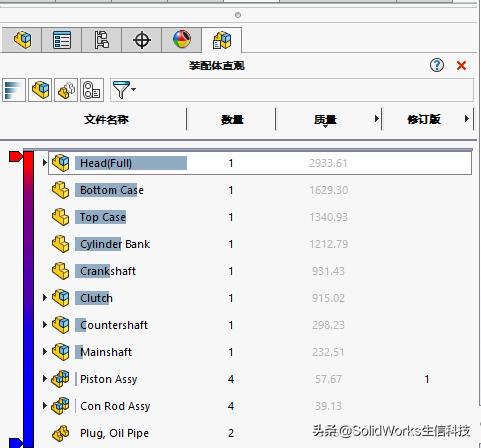481x448 pixels.
Task: Click Piston Assy revision value 1
Action: pos(427,379)
